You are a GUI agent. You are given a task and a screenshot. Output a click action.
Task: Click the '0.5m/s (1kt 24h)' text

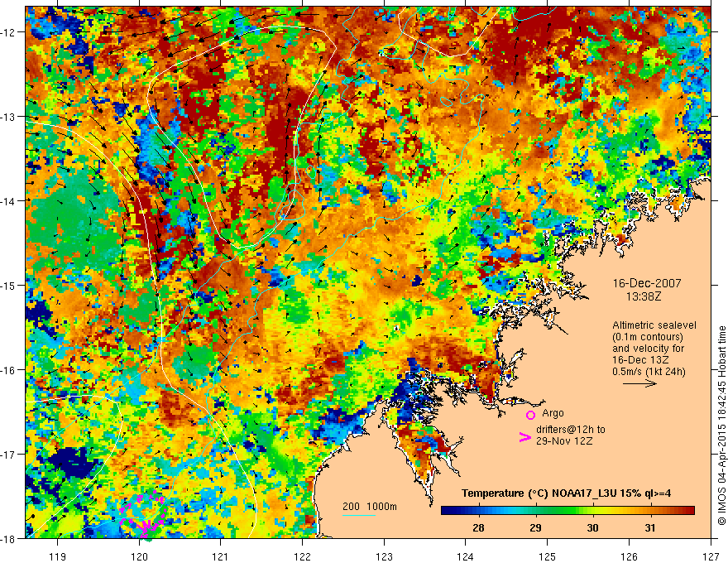(649, 372)
